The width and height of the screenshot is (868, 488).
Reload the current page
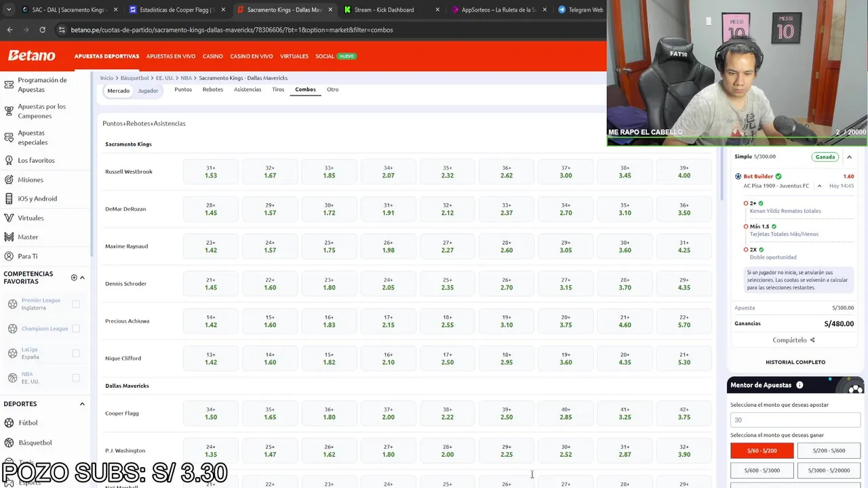coord(42,30)
